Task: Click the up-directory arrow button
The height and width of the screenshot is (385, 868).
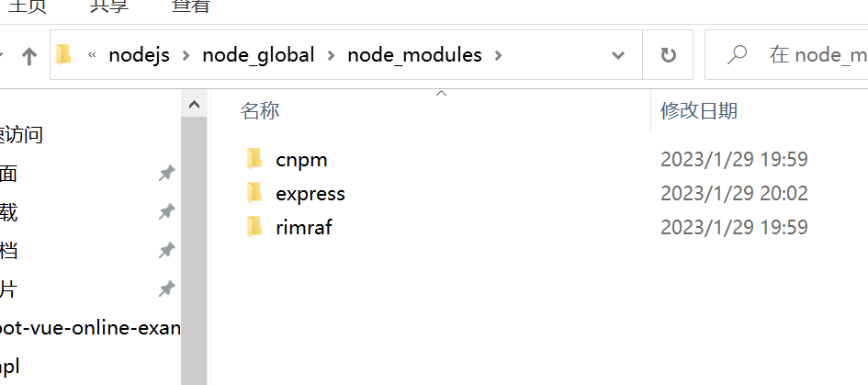Action: [29, 56]
